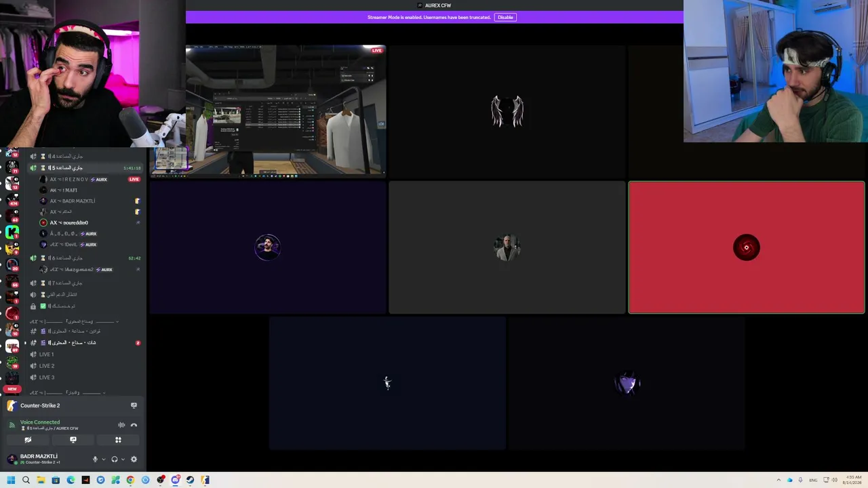Click the Voice Connected status text
Screen dimensions: 868x488
(x=40, y=422)
